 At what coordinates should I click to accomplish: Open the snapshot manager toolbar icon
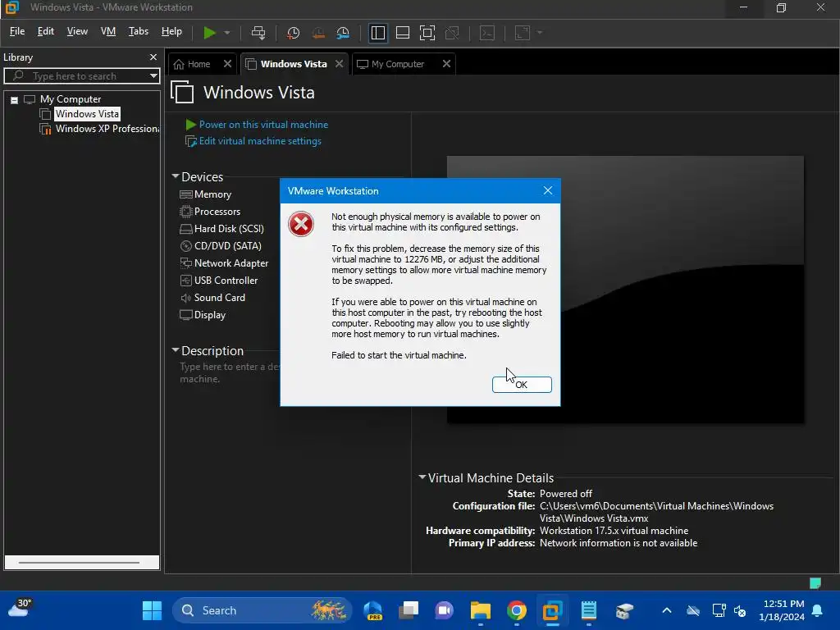pyautogui.click(x=343, y=33)
